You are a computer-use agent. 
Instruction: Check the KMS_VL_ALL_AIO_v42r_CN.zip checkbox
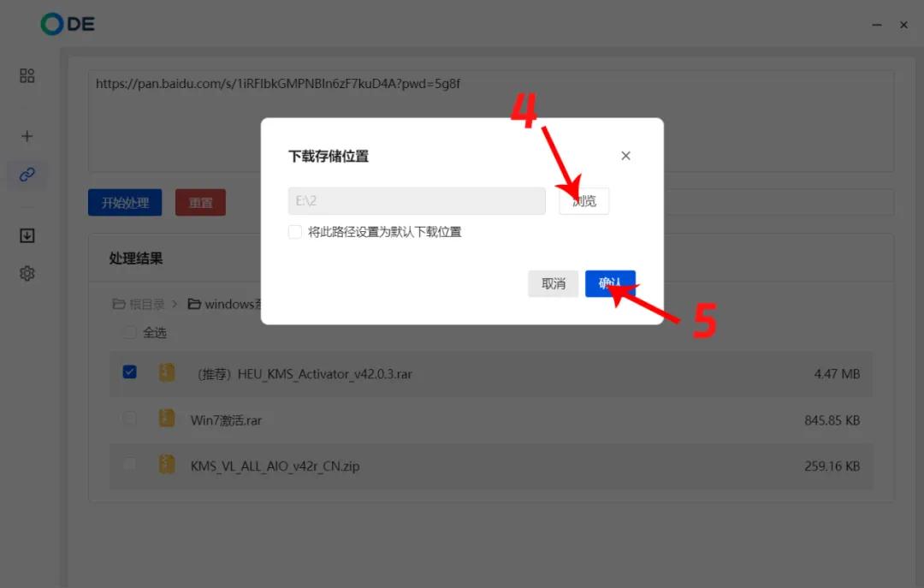130,464
